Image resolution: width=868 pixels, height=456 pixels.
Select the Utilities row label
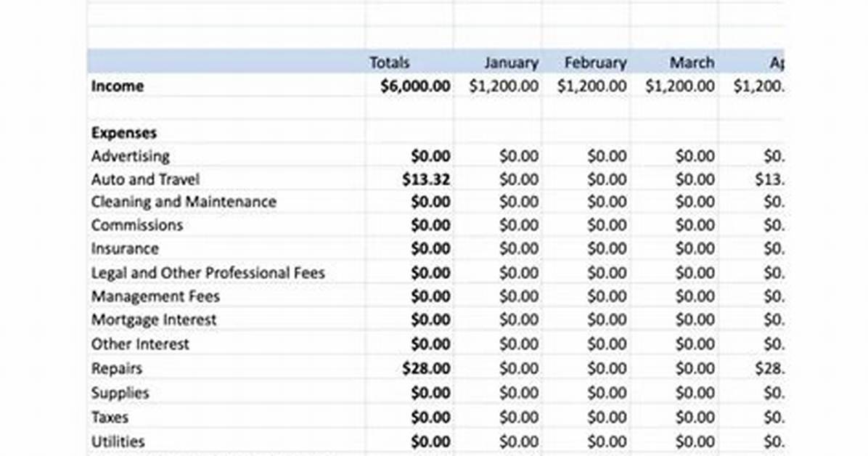pos(118,441)
